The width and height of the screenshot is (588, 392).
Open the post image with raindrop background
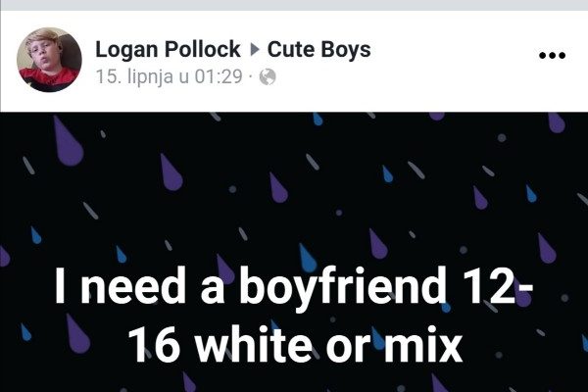(294, 252)
